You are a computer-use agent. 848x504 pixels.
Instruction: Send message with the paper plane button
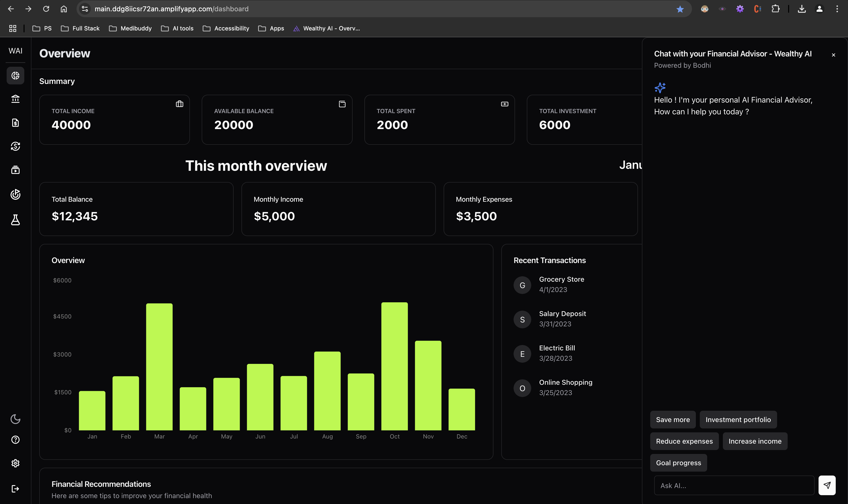coord(827,485)
